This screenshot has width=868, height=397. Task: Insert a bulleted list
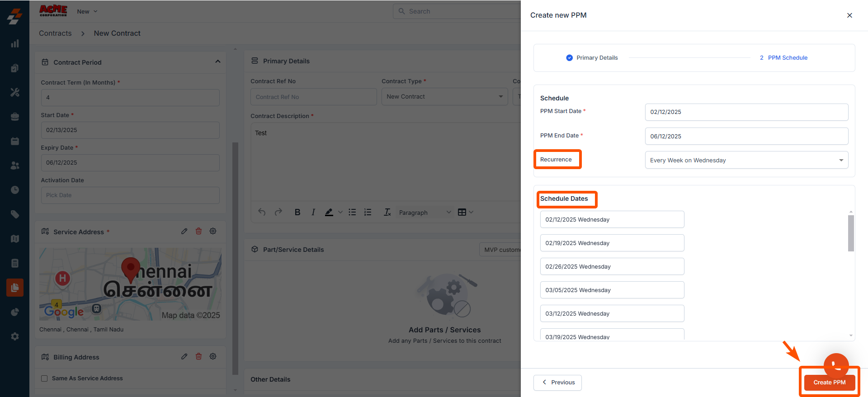352,212
